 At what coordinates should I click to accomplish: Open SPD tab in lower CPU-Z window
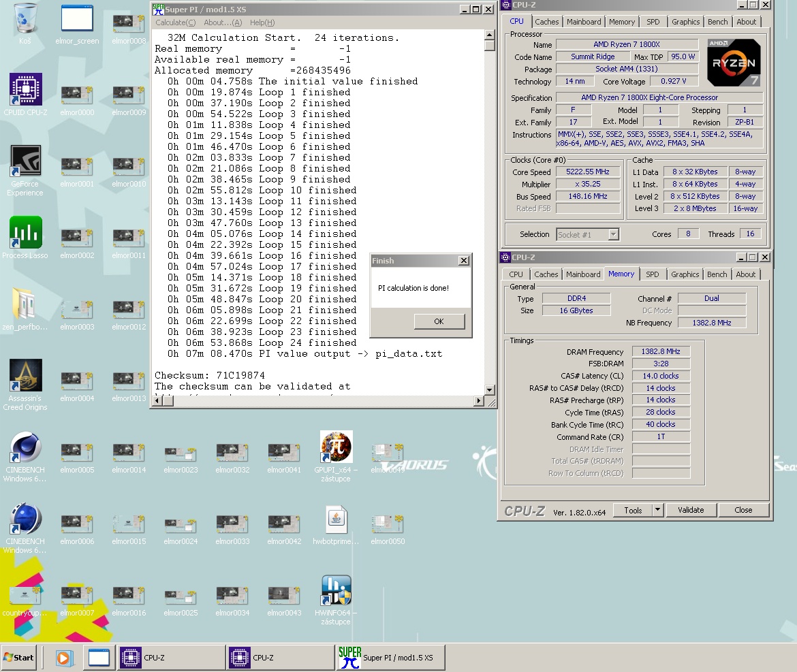click(x=652, y=274)
